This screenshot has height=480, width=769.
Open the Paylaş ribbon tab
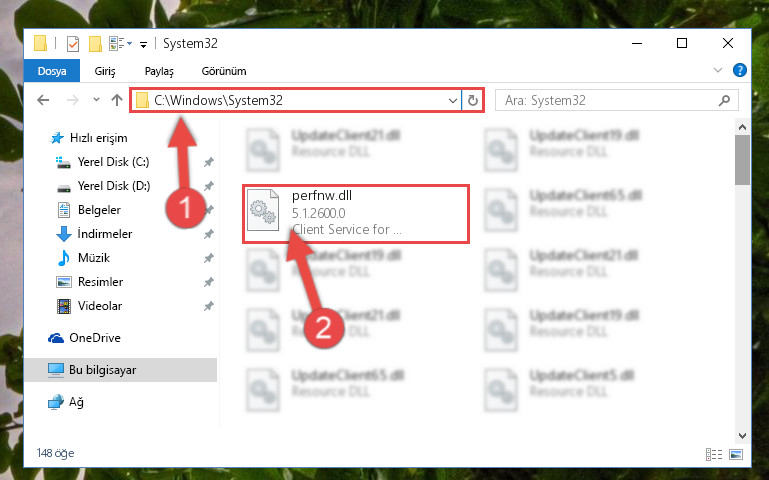[159, 71]
